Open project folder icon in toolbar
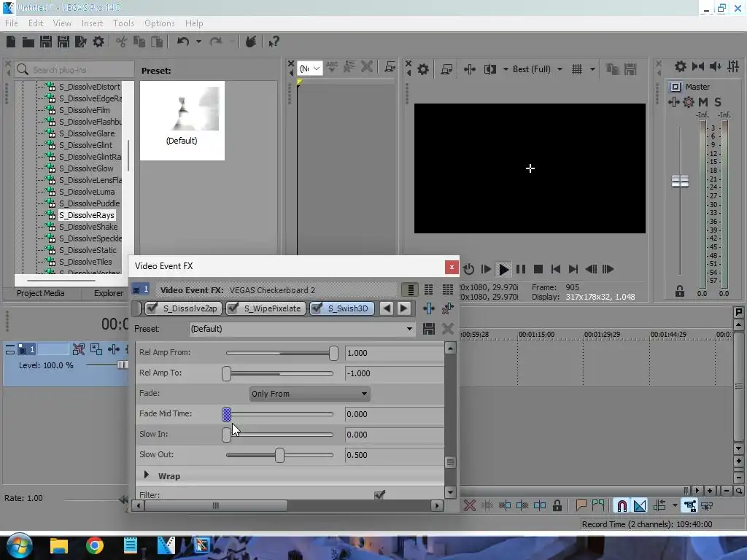Viewport: 747px width, 560px height. point(28,42)
